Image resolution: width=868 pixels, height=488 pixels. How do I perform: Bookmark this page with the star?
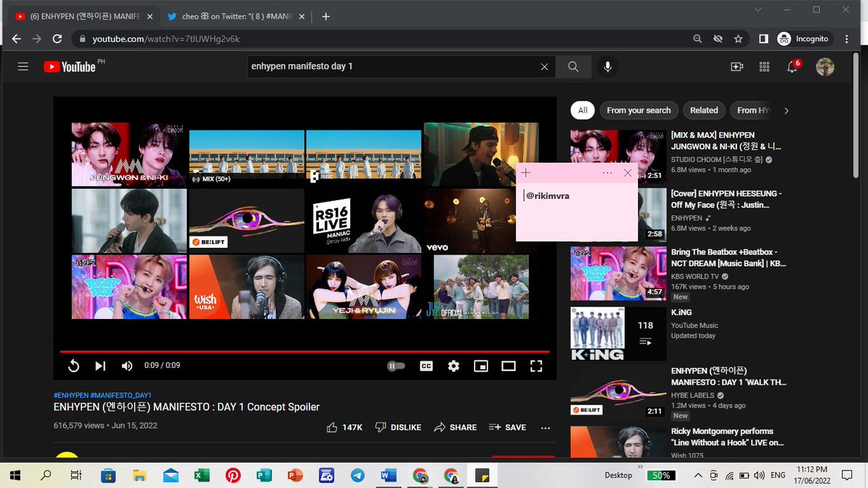coord(739,39)
